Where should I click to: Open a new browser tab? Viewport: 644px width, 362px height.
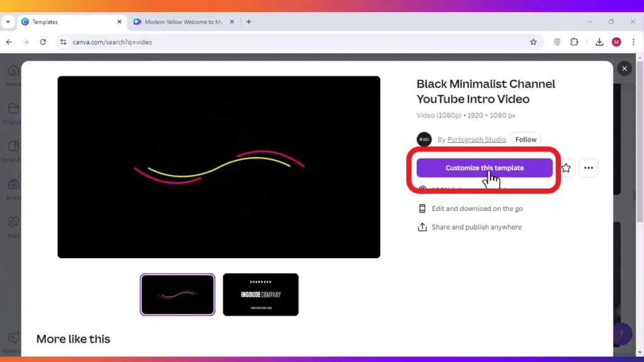pyautogui.click(x=249, y=22)
